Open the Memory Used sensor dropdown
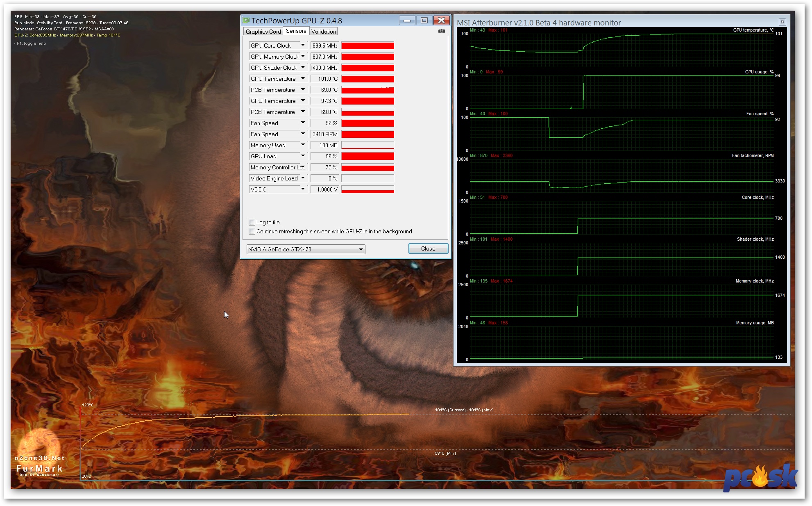The height and width of the screenshot is (506, 812). click(303, 145)
